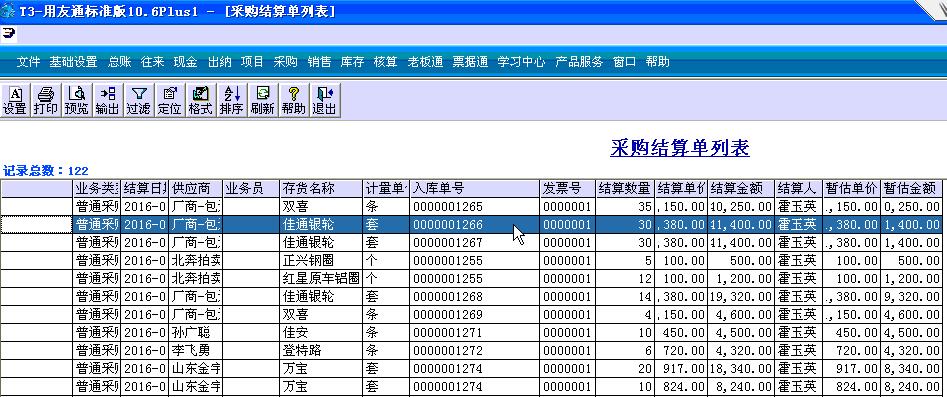The width and height of the screenshot is (947, 397).
Task: Select the 917.00 settlement price cell
Action: 681,370
